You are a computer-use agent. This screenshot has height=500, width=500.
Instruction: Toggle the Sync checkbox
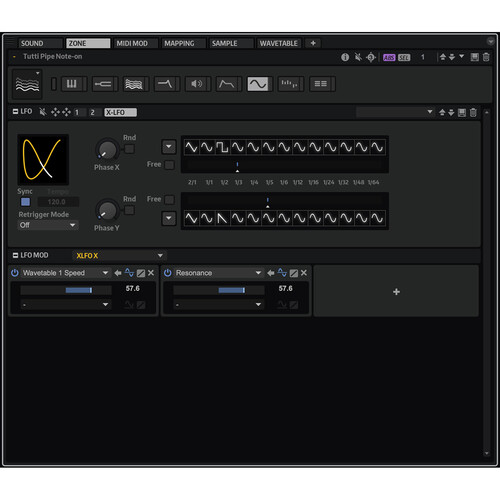coord(25,202)
